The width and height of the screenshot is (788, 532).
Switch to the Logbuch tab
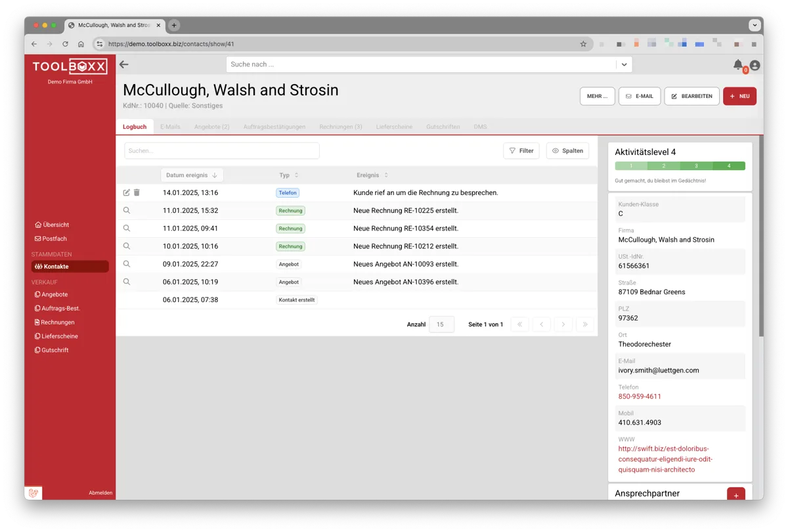point(135,127)
